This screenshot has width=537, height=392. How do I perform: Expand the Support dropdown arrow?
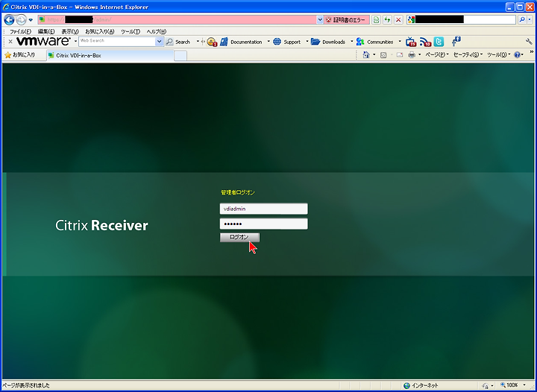click(307, 42)
